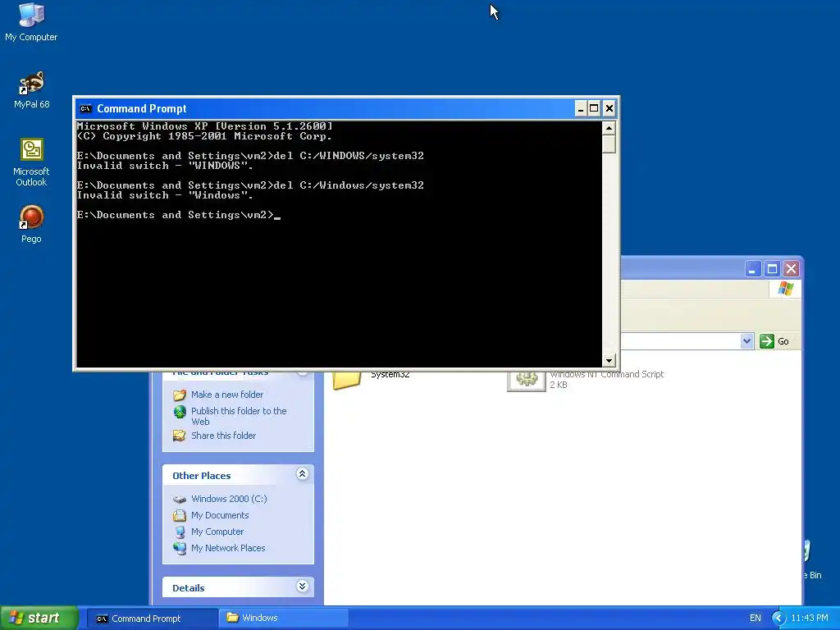Image resolution: width=840 pixels, height=630 pixels.
Task: Click the Publish to Web globe icon
Action: (x=180, y=412)
